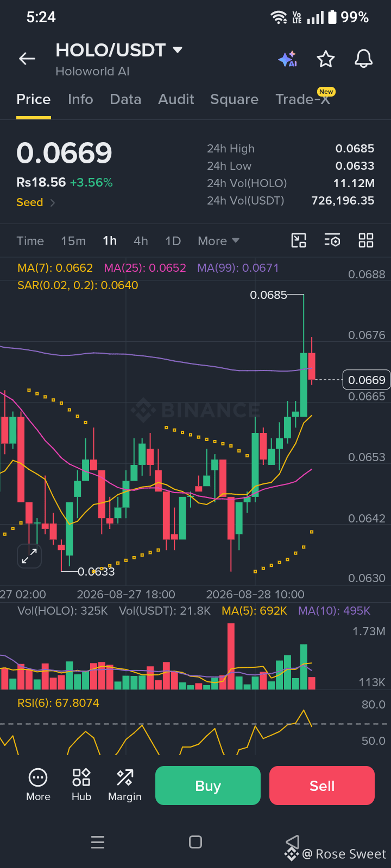Open Margin trading icon

coord(125,785)
